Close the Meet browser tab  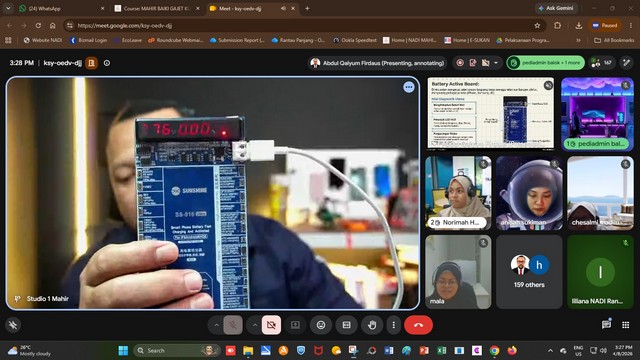point(293,8)
